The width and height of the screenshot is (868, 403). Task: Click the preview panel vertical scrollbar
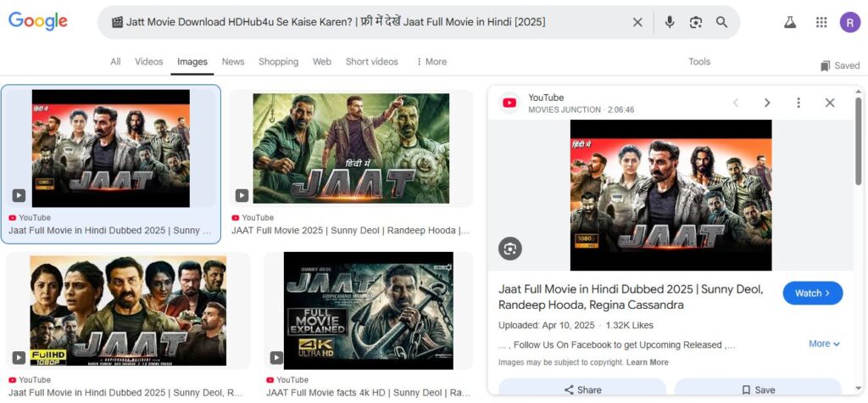pyautogui.click(x=858, y=141)
